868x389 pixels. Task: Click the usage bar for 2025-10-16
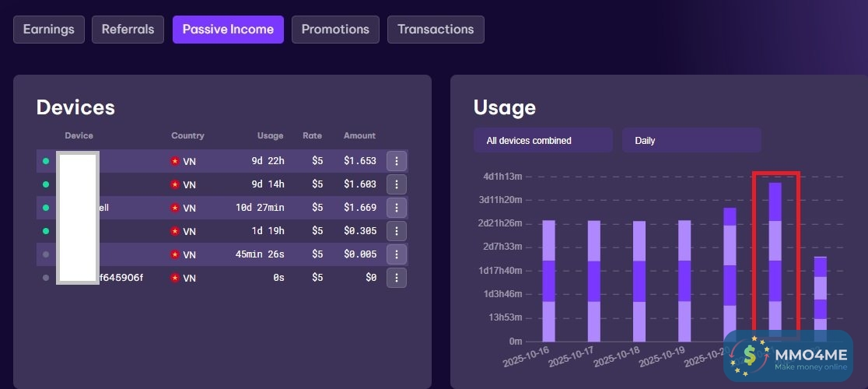coord(549,281)
